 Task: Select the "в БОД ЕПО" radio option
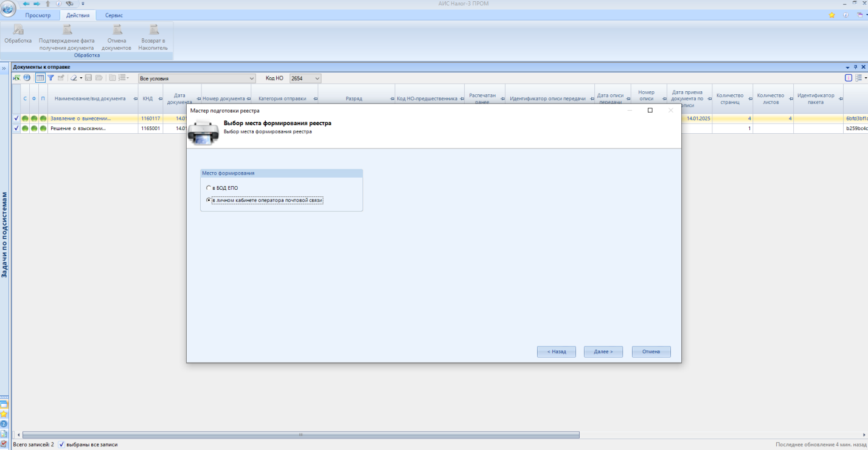(x=209, y=188)
